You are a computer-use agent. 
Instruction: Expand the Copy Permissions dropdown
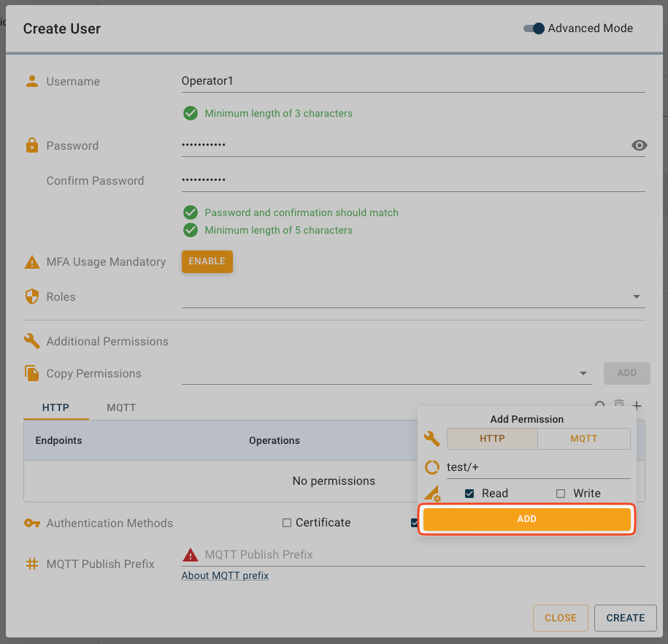pyautogui.click(x=583, y=373)
